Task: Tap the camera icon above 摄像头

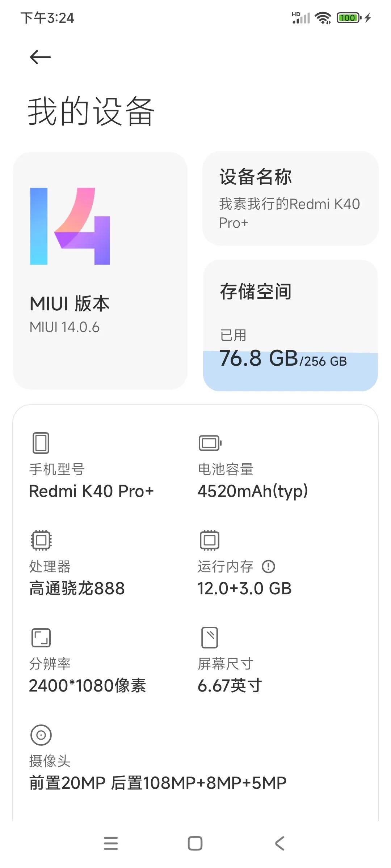Action: click(41, 735)
